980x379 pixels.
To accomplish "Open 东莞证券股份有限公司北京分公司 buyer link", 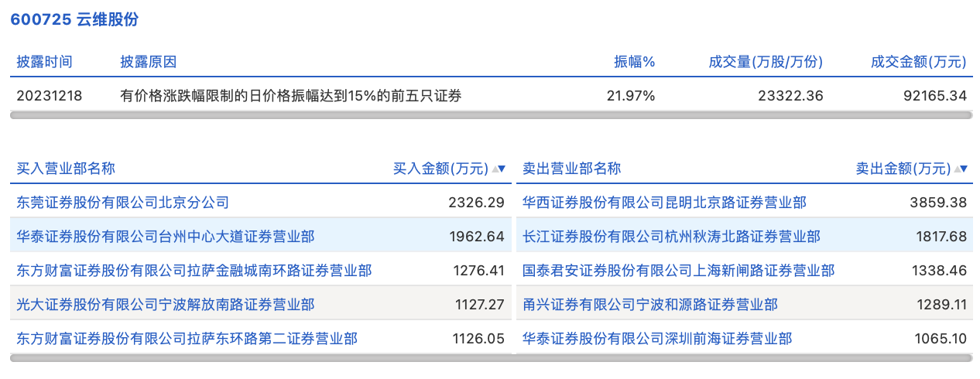I will click(x=122, y=203).
